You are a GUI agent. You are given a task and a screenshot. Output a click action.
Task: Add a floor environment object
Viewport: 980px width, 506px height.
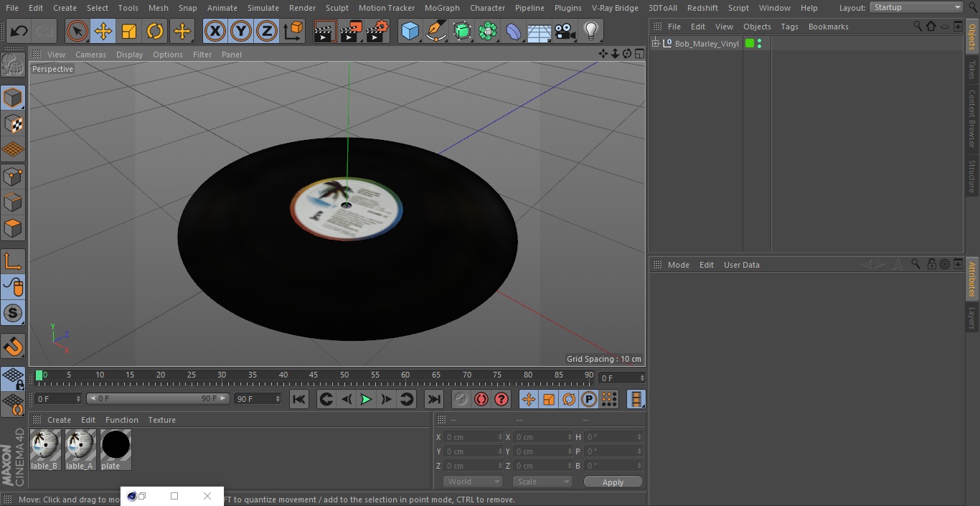point(540,32)
